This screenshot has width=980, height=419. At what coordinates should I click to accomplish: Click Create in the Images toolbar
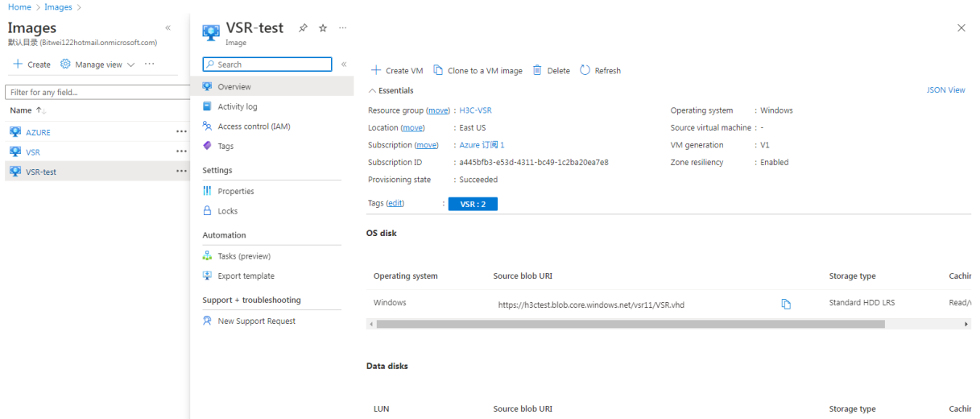coord(31,64)
